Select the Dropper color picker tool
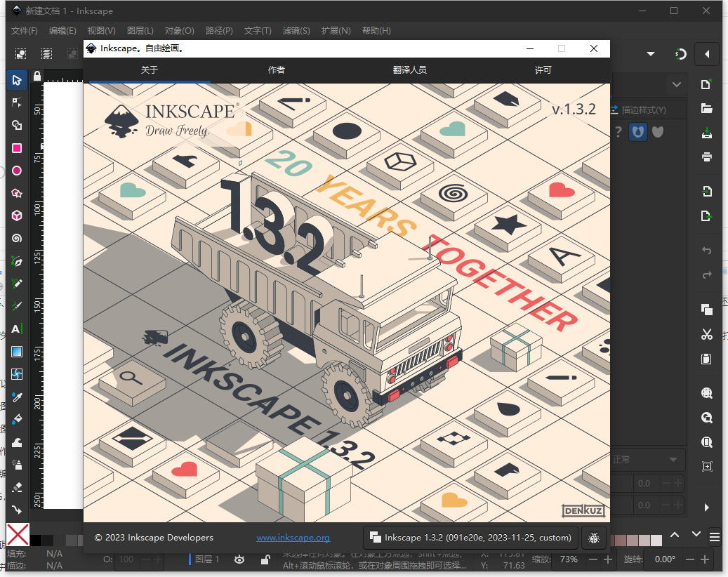Screen dimensions: 728x577 [x=17, y=397]
